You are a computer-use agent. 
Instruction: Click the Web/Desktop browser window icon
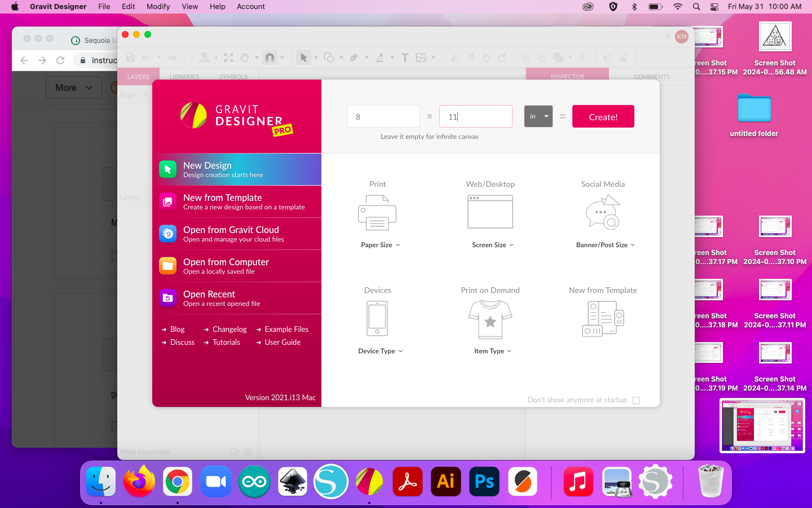(490, 212)
